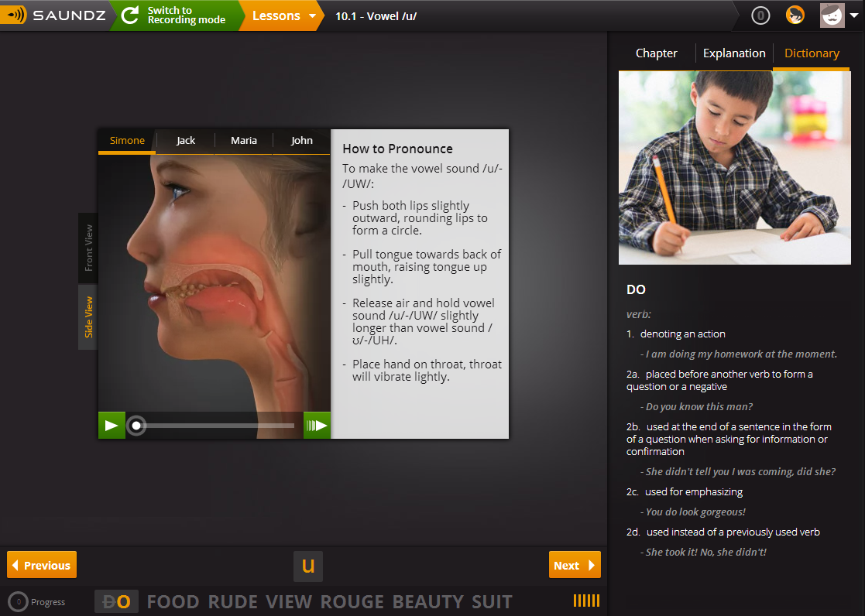This screenshot has height=616, width=865.
Task: Choose Maria speaker tab
Action: point(244,141)
